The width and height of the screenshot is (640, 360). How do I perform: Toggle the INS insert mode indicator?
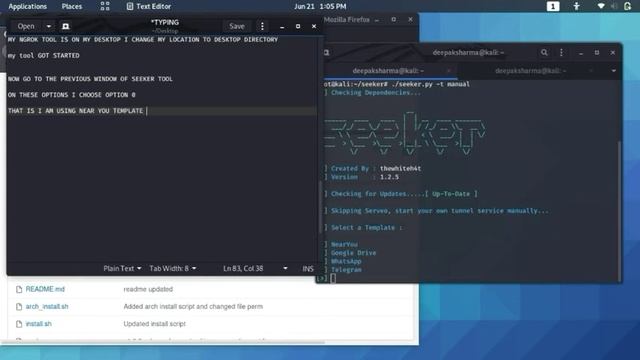(x=308, y=268)
